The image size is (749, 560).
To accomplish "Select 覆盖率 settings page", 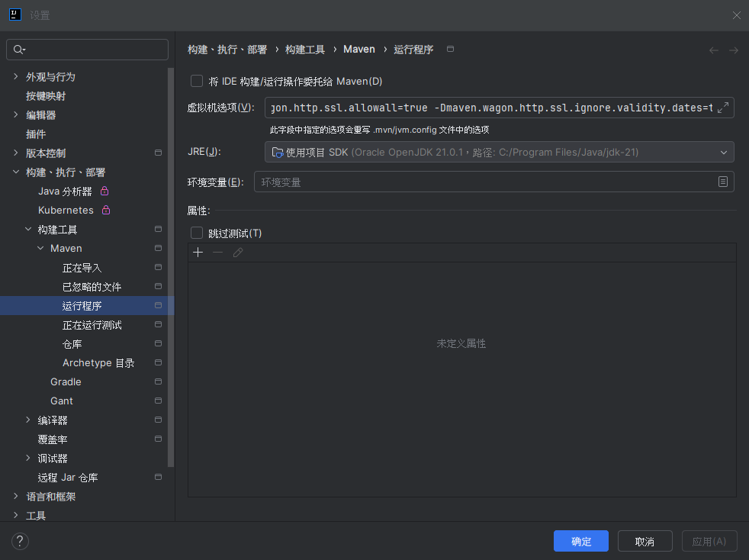I will [53, 439].
